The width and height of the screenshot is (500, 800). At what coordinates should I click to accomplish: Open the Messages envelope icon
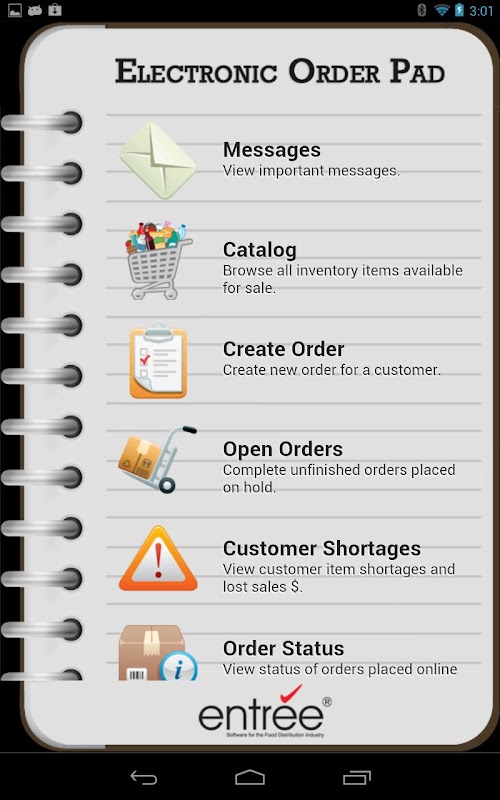(x=158, y=160)
